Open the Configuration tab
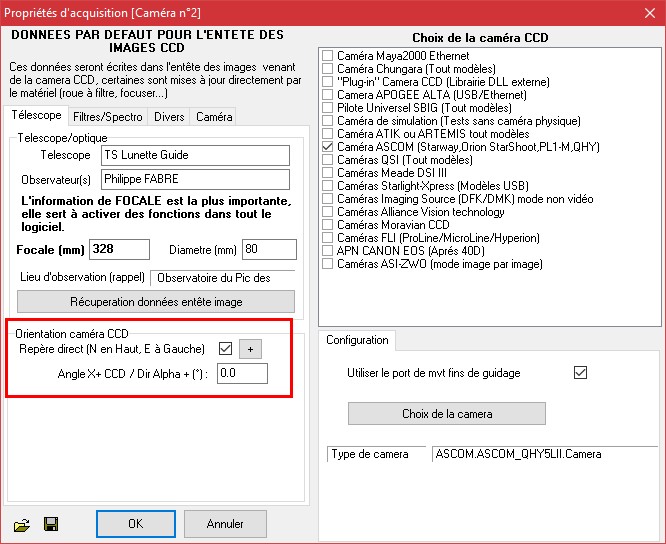Viewport: 666px width, 544px height. click(357, 340)
